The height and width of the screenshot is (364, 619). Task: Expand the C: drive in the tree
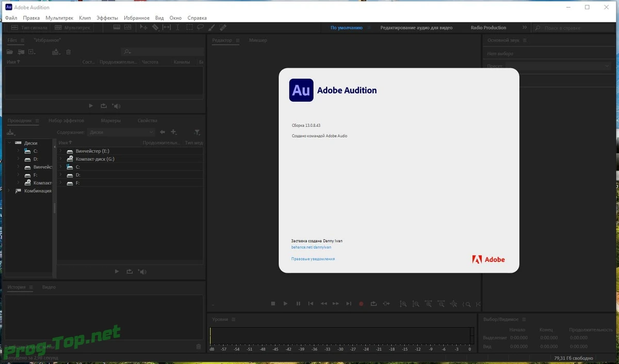click(x=18, y=151)
